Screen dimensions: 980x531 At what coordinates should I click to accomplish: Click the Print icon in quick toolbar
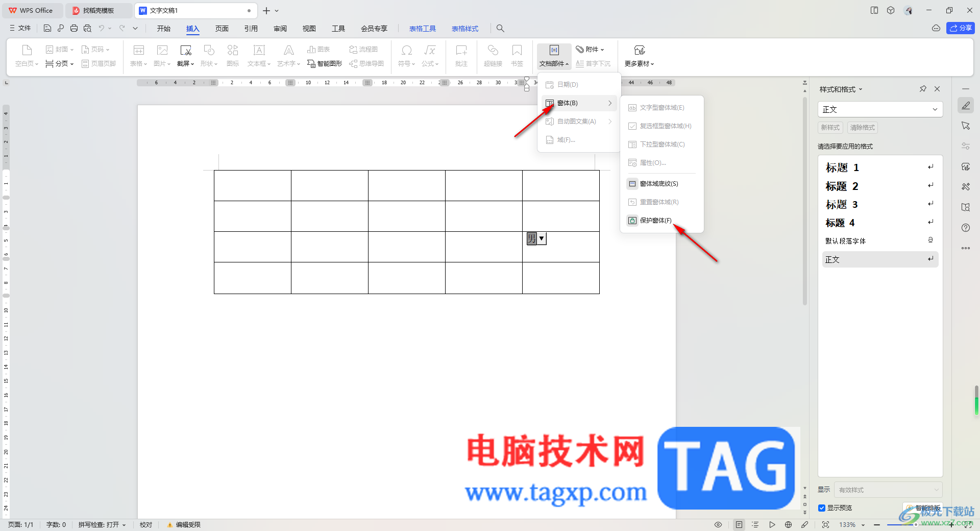click(74, 29)
